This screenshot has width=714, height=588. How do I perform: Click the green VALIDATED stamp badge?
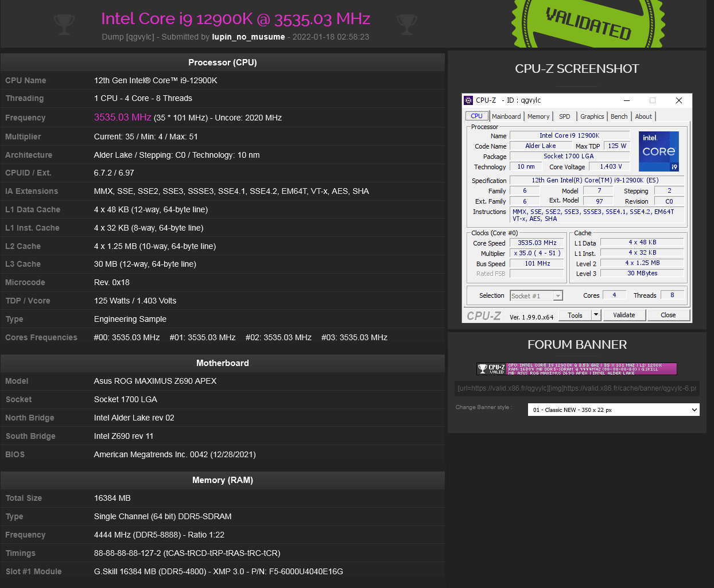pyautogui.click(x=588, y=24)
